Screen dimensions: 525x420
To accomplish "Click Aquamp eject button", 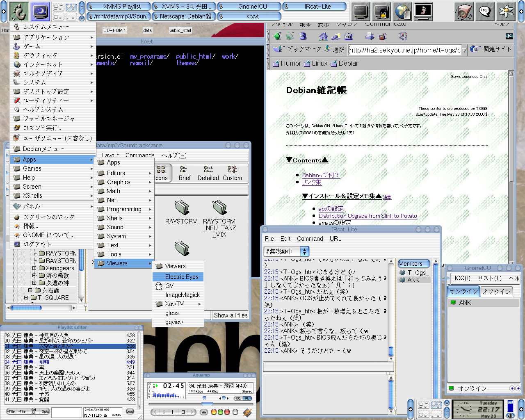I will [204, 412].
